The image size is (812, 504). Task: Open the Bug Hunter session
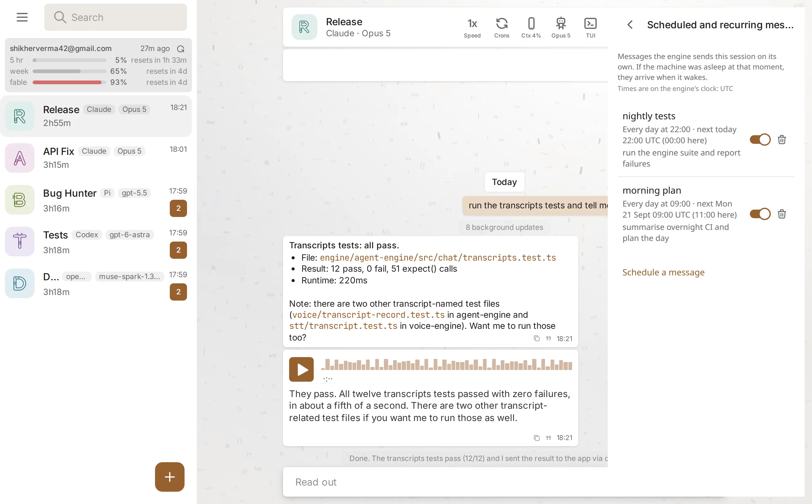(96, 200)
